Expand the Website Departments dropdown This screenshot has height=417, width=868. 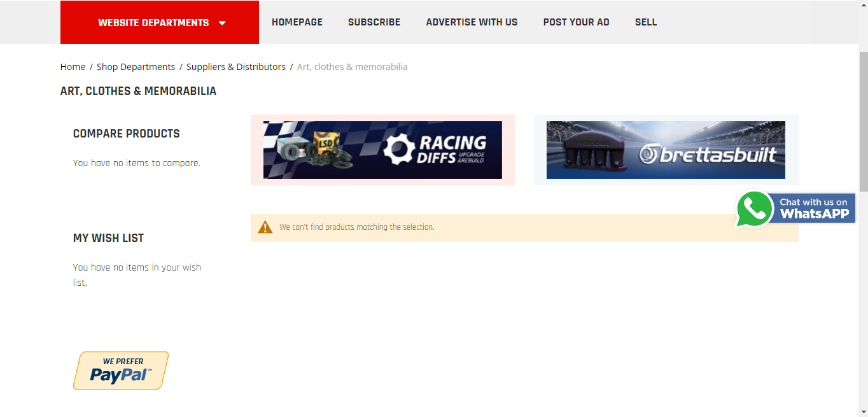click(160, 22)
